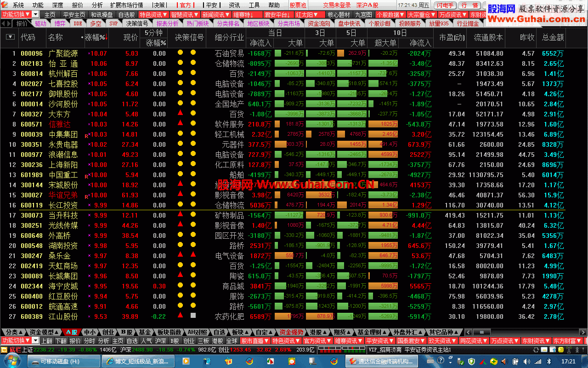Viewport: 588px width, 368px height.
Task: Click the R marker beside 中集集团
Action: click(86, 136)
